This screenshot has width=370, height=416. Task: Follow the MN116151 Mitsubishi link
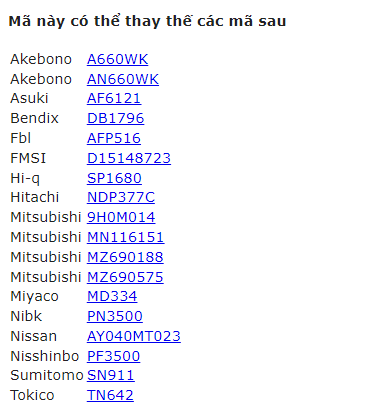pos(125,237)
